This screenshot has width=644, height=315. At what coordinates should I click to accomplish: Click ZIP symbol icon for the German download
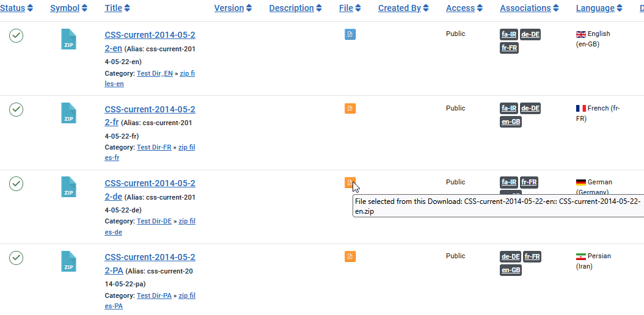point(68,187)
